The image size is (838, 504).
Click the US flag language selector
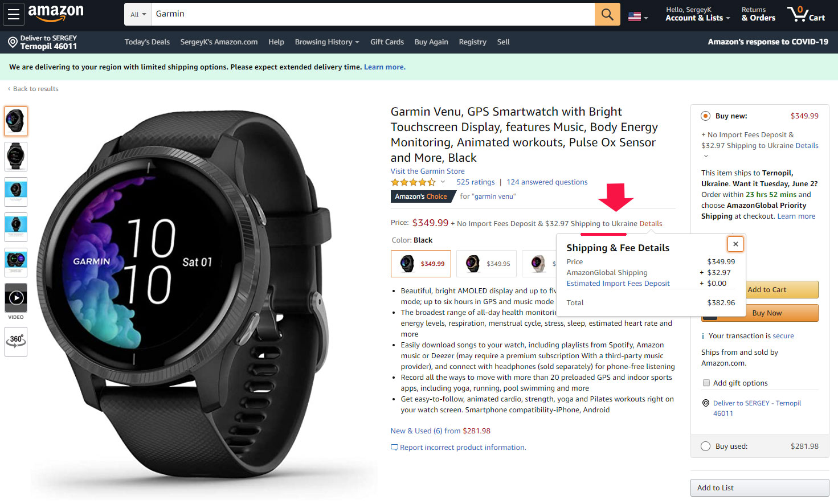coord(638,17)
